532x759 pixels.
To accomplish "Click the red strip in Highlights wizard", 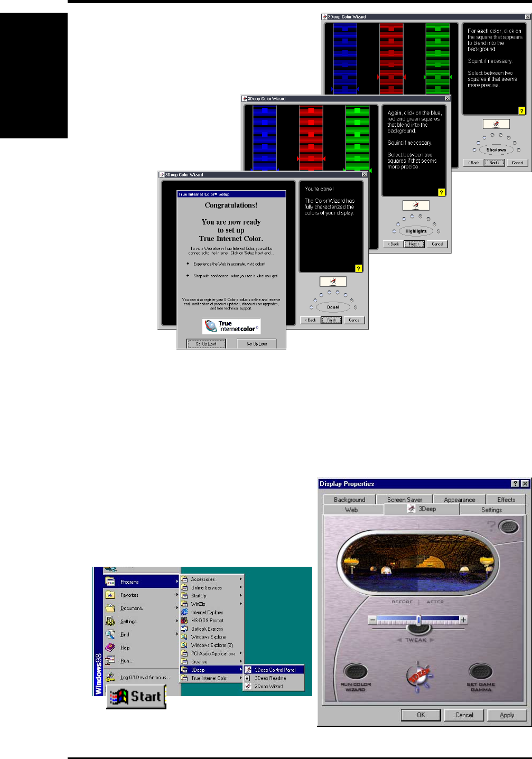I will click(311, 137).
